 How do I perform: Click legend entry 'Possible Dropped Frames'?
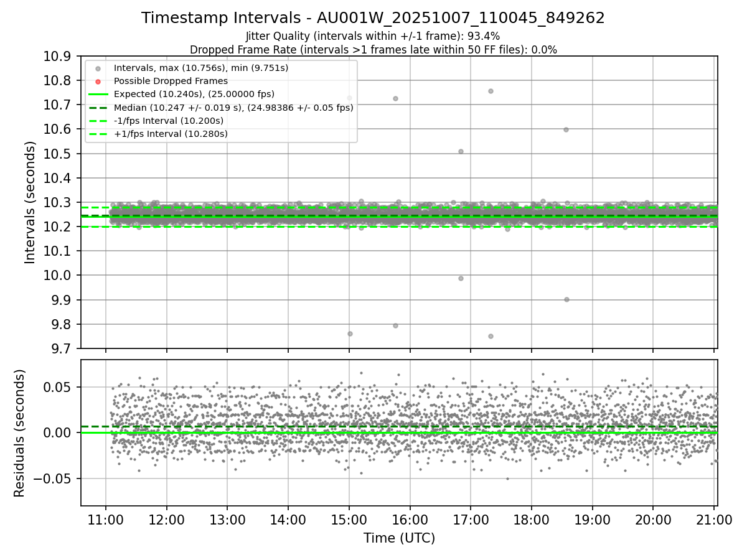pos(171,81)
